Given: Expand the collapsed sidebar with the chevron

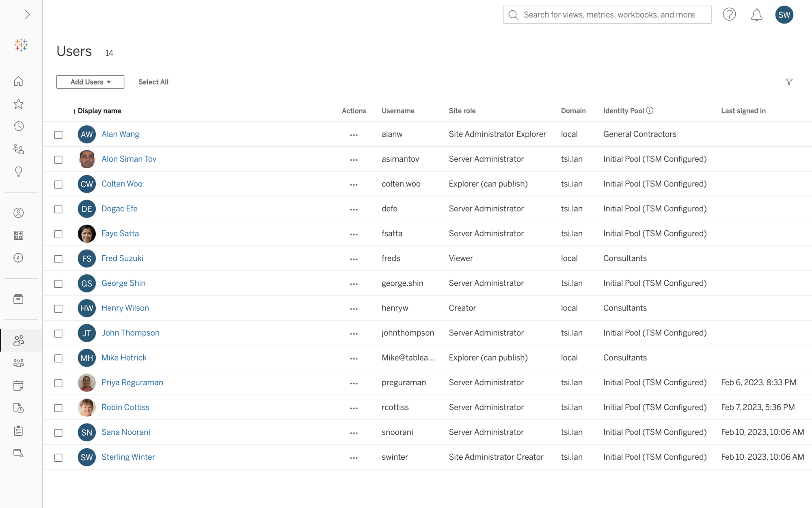Looking at the screenshot, I should 27,15.
